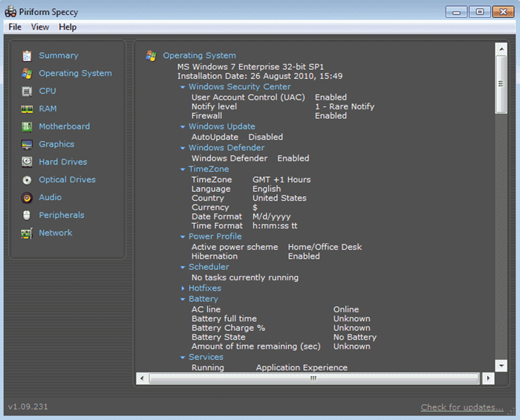520x420 pixels.
Task: Click the Firewall row label
Action: (x=207, y=116)
